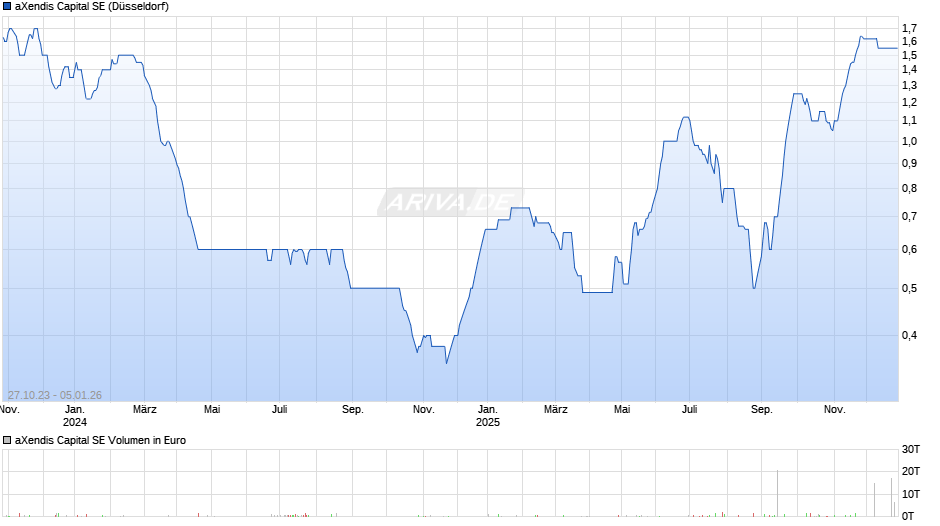This screenshot has height=526, width=940.
Task: Click the 1,4 price axis label
Action: click(909, 70)
